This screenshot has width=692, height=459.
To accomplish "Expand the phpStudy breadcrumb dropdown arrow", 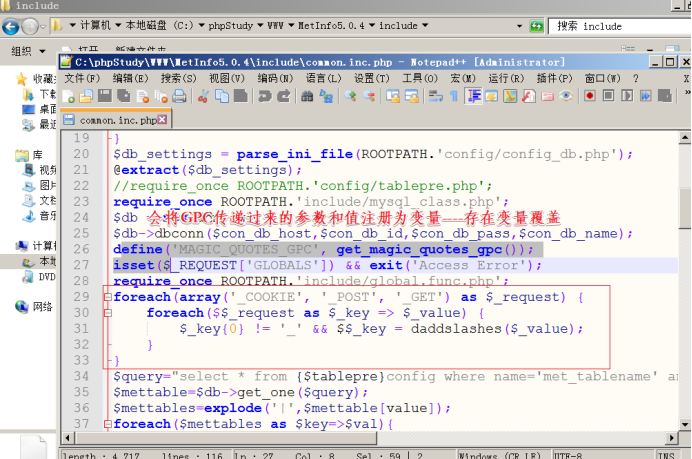I will pyautogui.click(x=260, y=26).
